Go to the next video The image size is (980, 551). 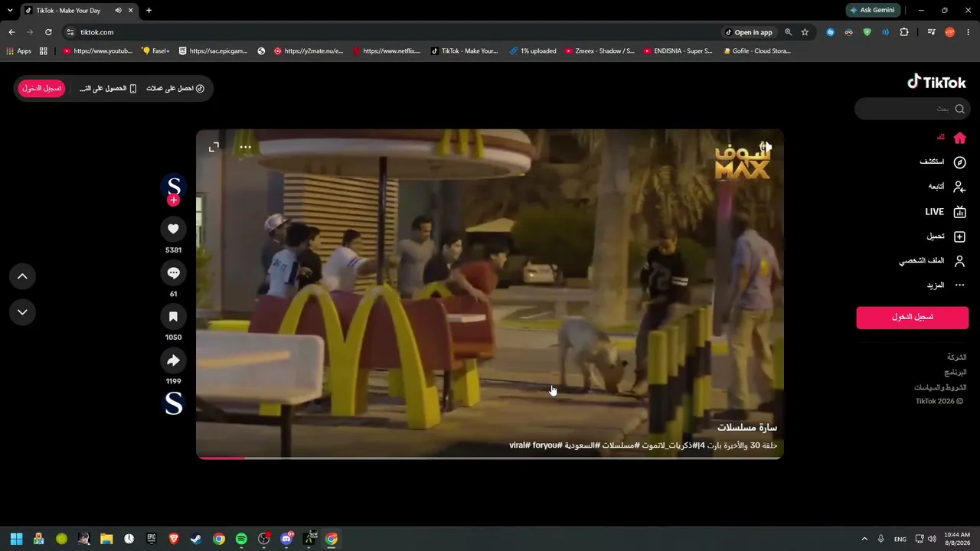(x=22, y=312)
